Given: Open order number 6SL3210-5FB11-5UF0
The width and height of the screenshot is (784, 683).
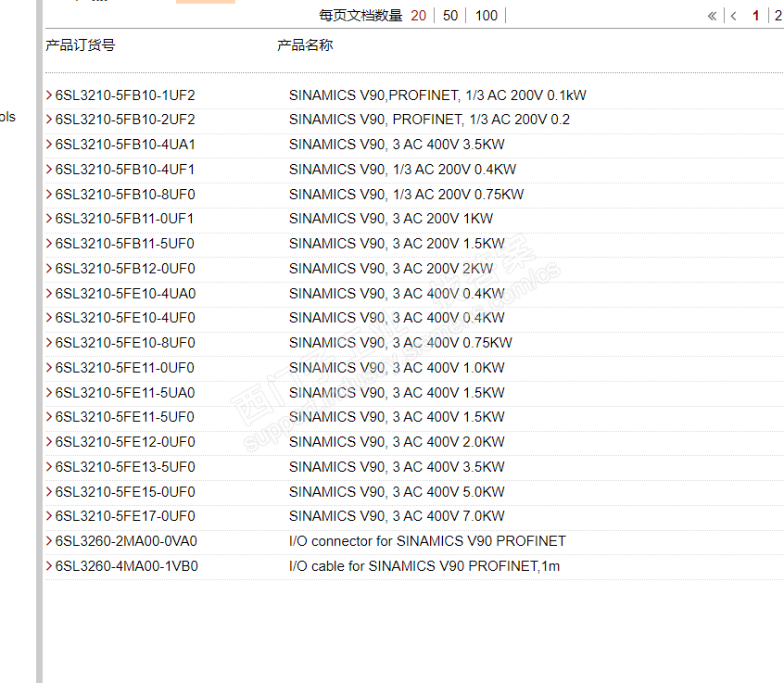Looking at the screenshot, I should pyautogui.click(x=124, y=244).
